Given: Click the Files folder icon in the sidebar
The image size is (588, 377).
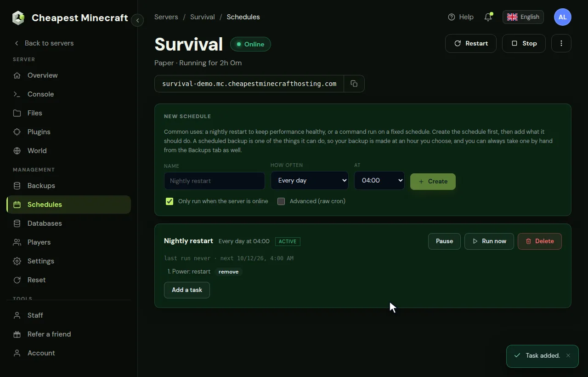Looking at the screenshot, I should click(x=17, y=113).
